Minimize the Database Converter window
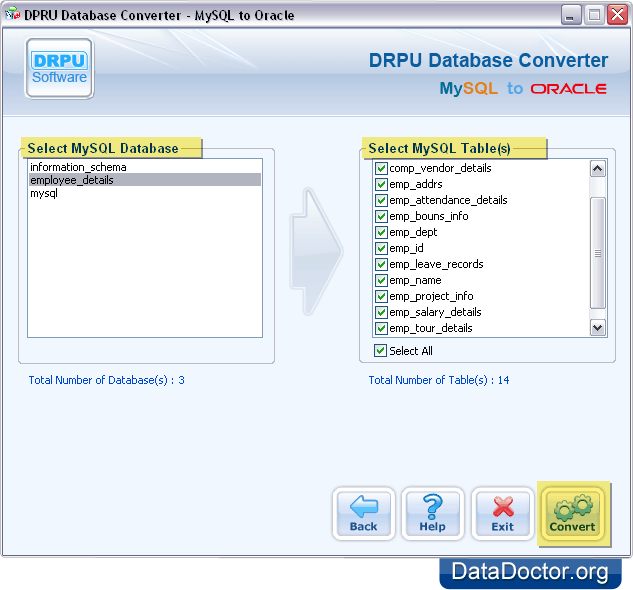Screen dimensions: 633x590 (570, 15)
